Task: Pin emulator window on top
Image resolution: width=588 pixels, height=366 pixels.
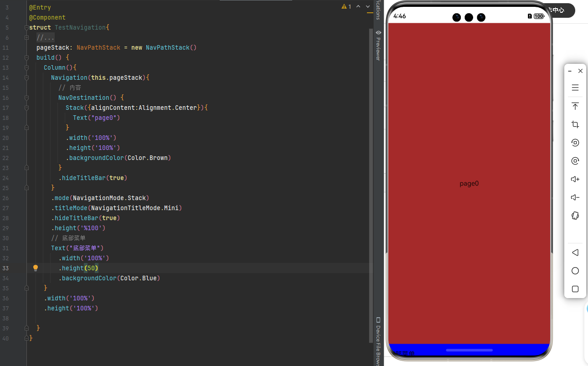Action: (x=575, y=106)
